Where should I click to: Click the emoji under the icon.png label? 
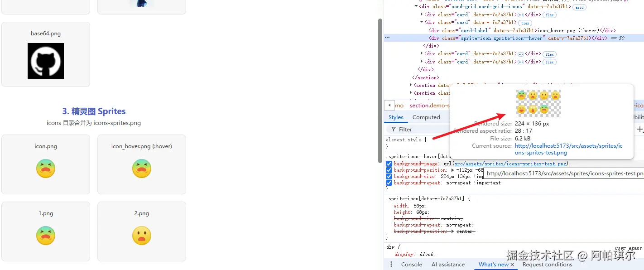46,169
